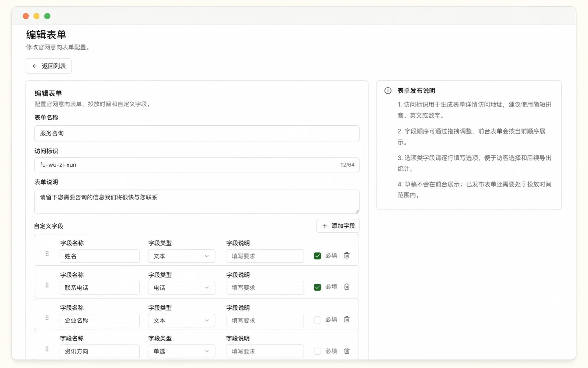Click 字段说明 input in the 资讯方向 row
The height and width of the screenshot is (368, 588).
(x=265, y=351)
